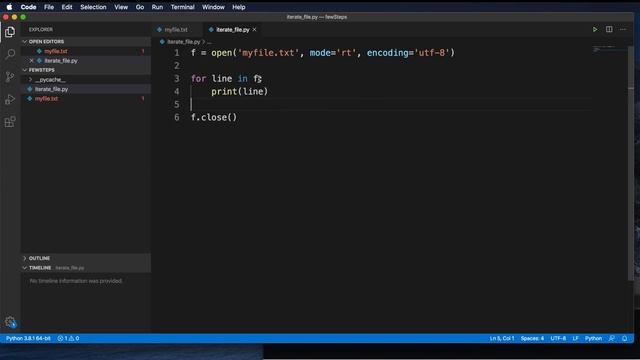This screenshot has width=640, height=360.
Task: Open the editor More Actions ellipsis
Action: click(x=623, y=29)
